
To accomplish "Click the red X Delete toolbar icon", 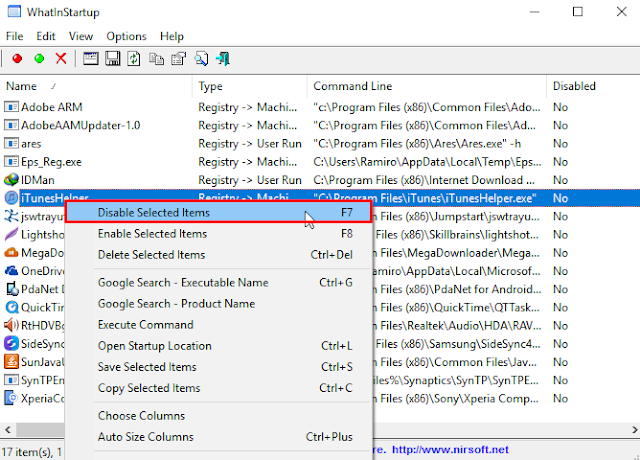I will pos(61,59).
